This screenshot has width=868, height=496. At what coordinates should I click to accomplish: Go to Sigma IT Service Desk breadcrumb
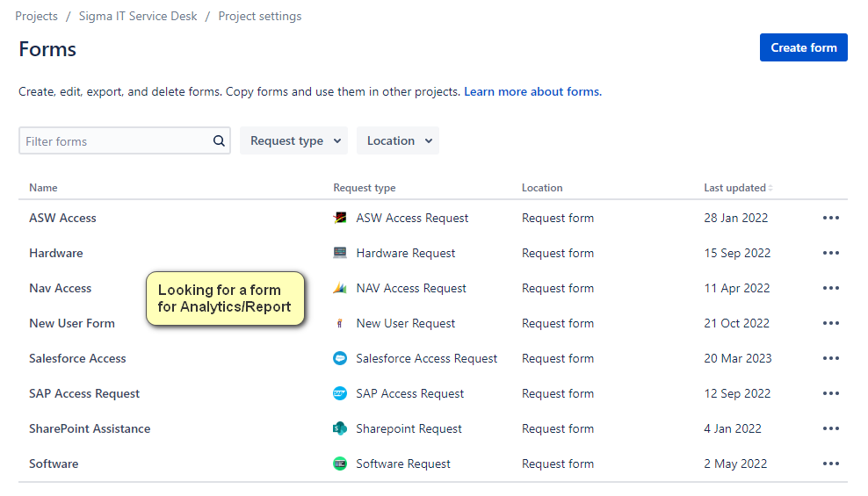tap(138, 16)
